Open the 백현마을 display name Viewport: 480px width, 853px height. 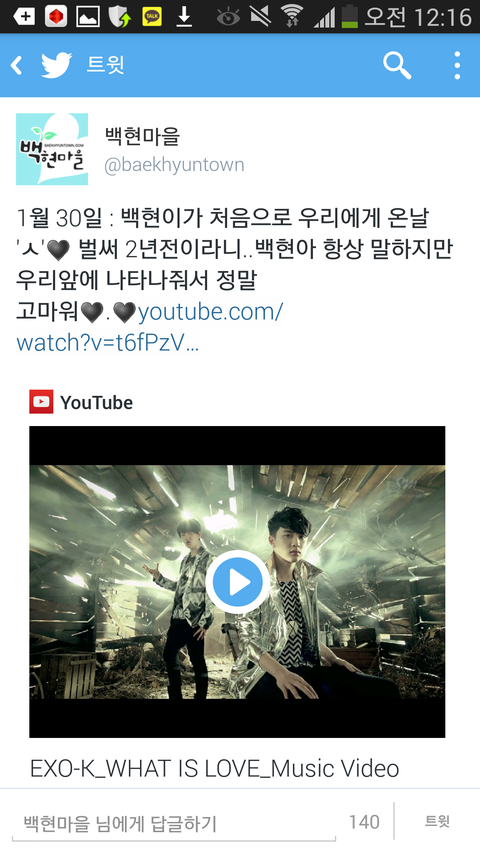(142, 136)
